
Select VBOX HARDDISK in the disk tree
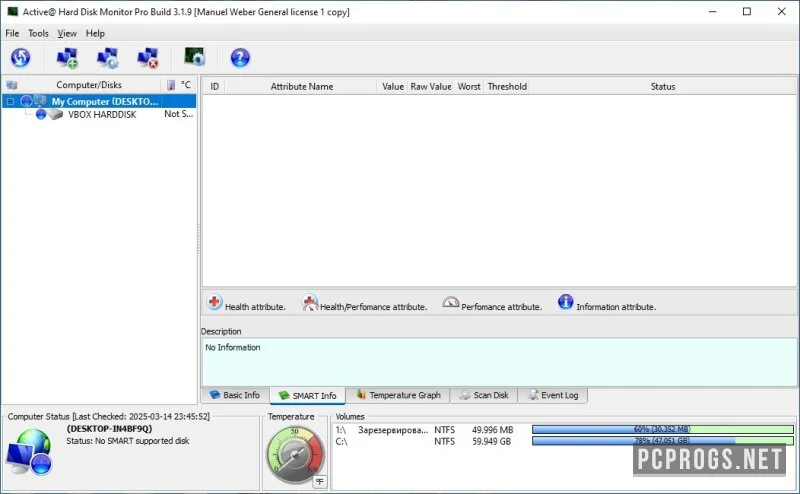point(102,115)
